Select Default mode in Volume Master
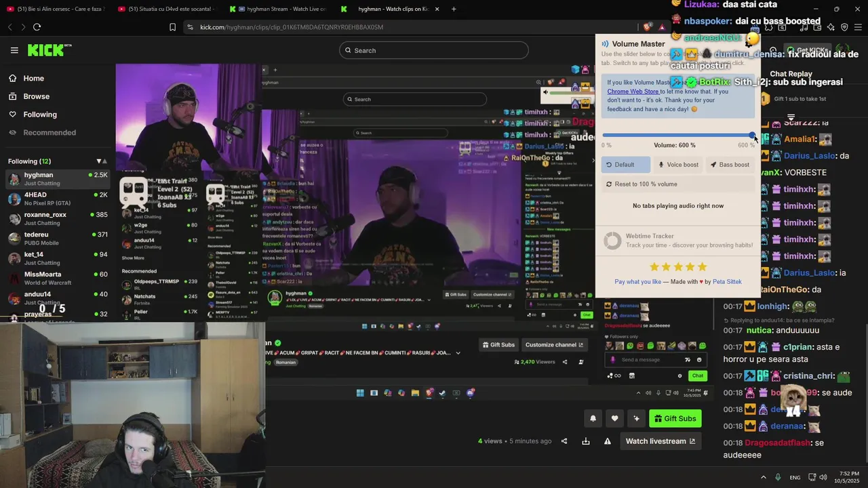This screenshot has width=868, height=488. [x=625, y=165]
